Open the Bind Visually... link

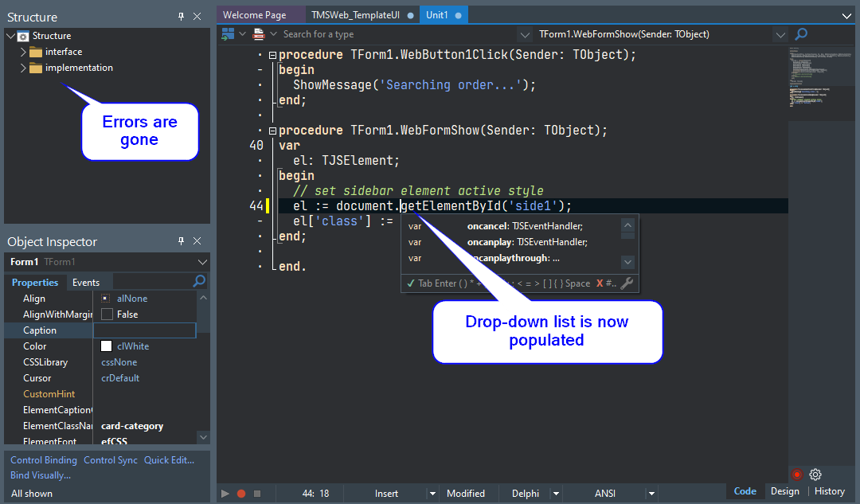(x=41, y=475)
